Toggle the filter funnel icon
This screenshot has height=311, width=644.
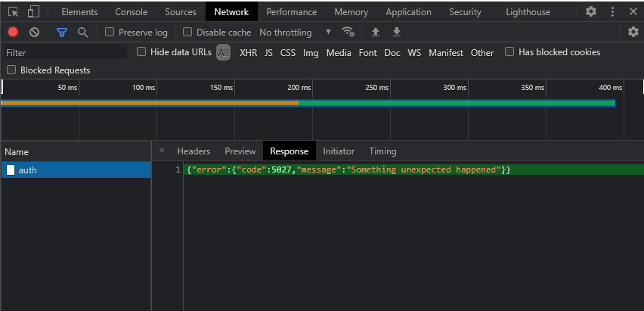(x=62, y=33)
